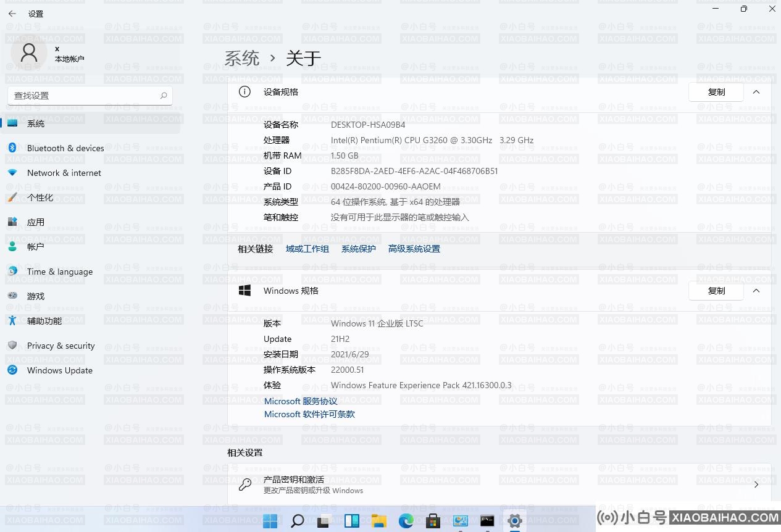Screen dimensions: 781x532
Task: Click the search magnifier in the settings search box
Action: (164, 96)
